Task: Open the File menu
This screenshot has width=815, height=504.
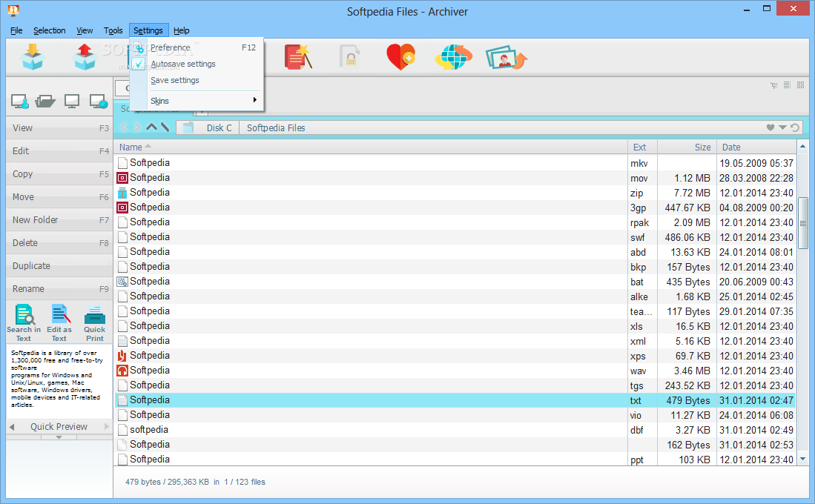Action: pyautogui.click(x=16, y=30)
